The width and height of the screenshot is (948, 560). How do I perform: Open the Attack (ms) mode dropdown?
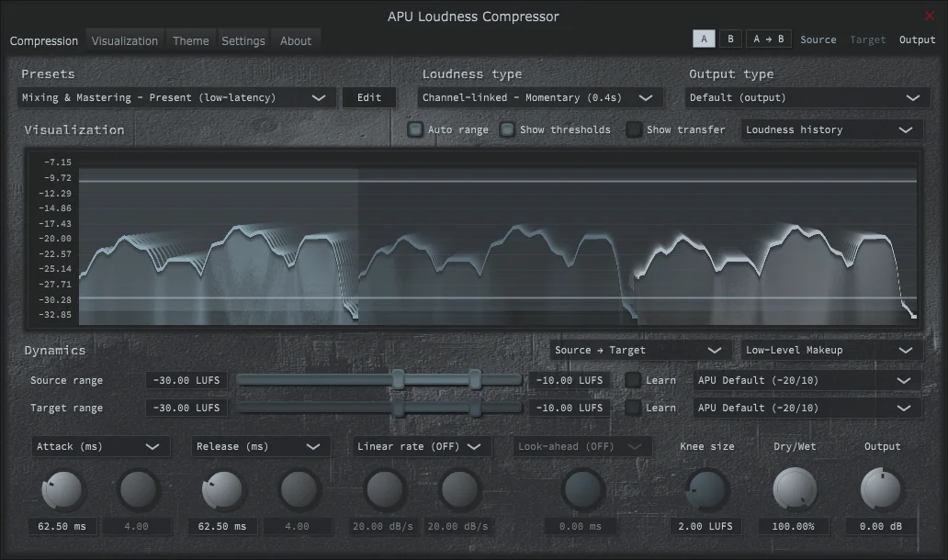click(100, 446)
